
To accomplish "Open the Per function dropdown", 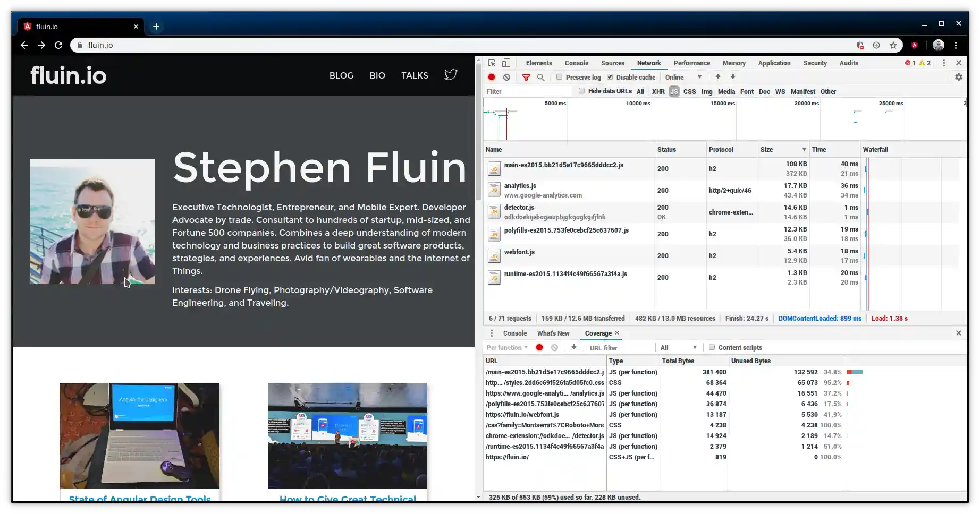I will click(507, 347).
